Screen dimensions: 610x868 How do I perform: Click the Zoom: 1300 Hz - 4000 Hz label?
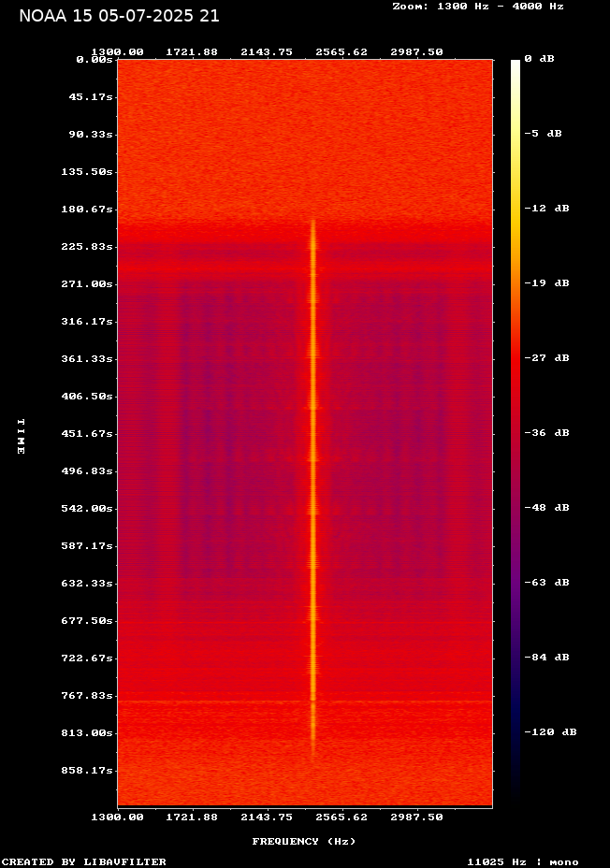tap(478, 7)
